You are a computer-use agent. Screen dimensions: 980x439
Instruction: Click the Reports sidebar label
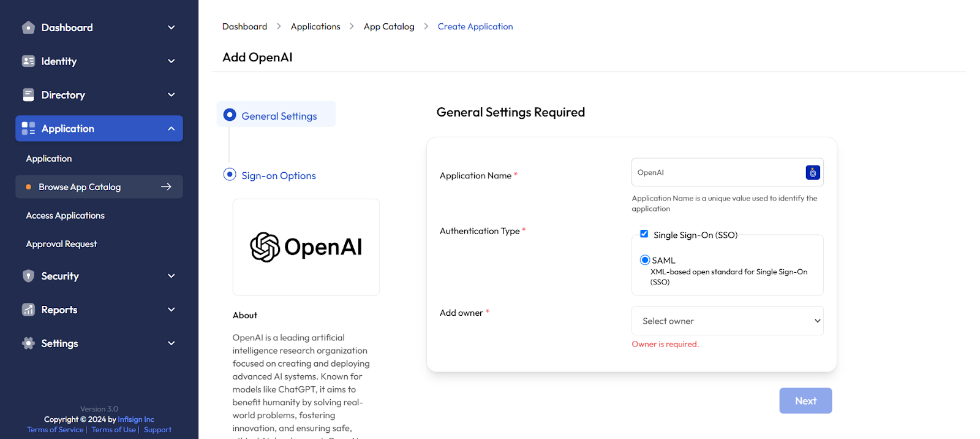(59, 310)
